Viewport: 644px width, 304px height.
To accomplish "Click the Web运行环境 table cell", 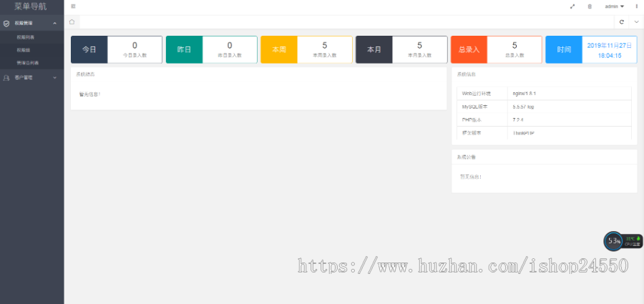I will 482,93.
